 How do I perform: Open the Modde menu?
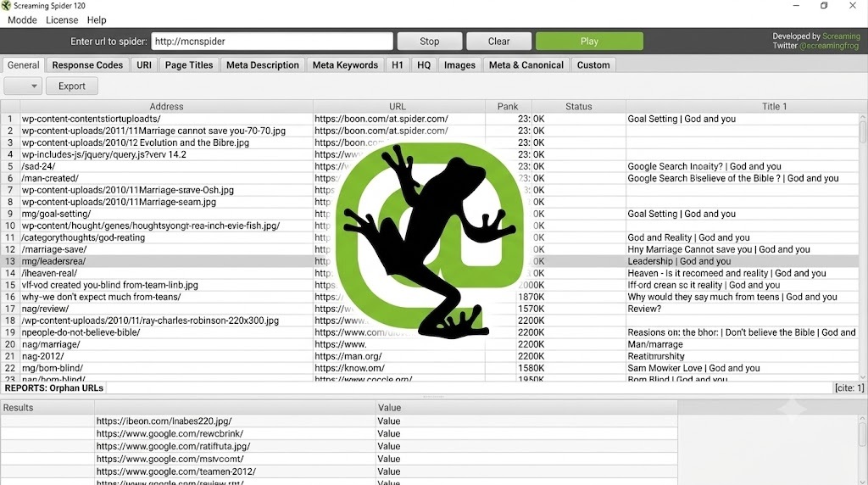click(x=22, y=20)
